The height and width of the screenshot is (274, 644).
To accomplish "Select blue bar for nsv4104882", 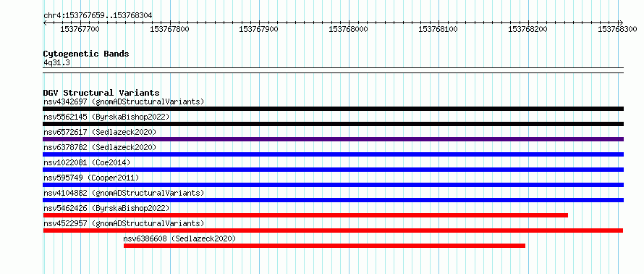I will [x=334, y=200].
